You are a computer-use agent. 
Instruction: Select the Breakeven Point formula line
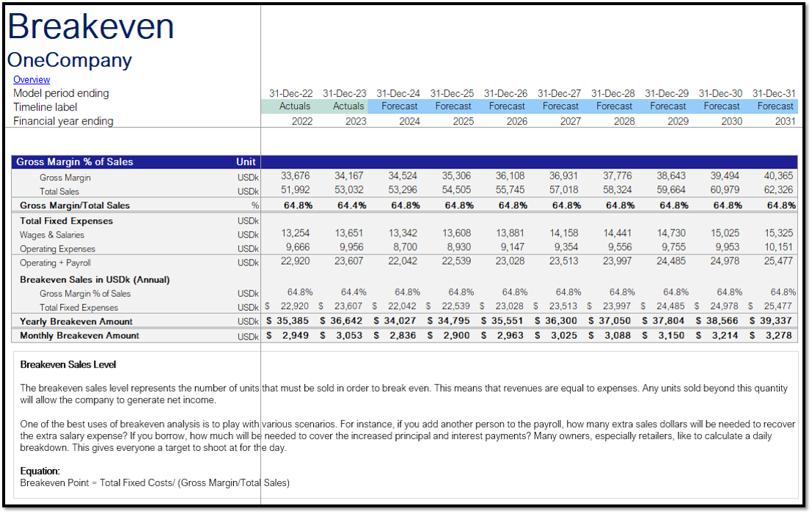[x=155, y=483]
